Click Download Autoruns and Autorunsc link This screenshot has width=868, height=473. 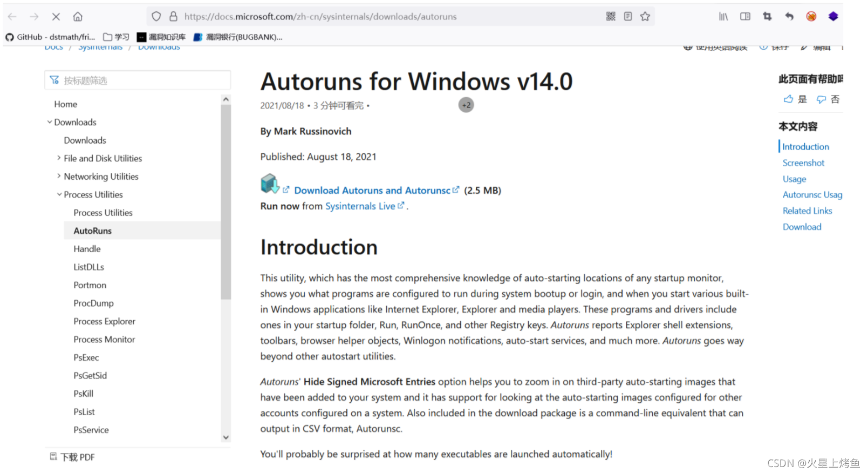372,191
